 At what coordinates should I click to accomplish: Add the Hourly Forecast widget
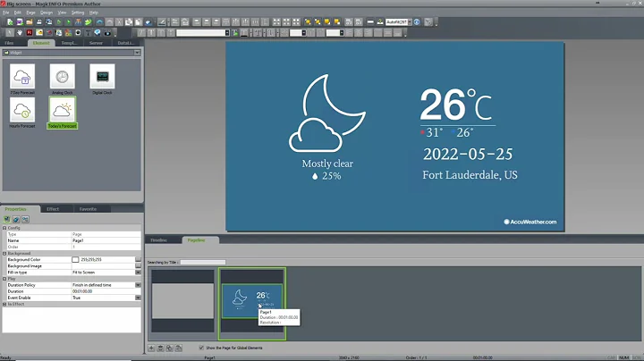[x=22, y=113]
